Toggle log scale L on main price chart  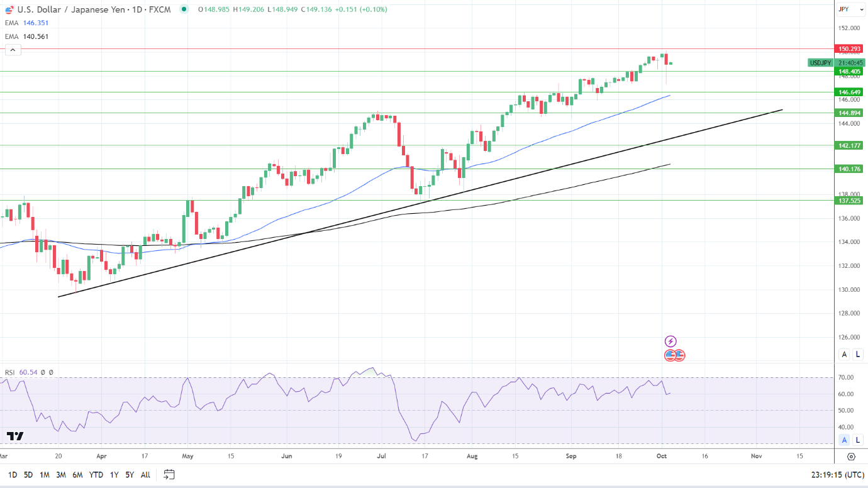[858, 355]
